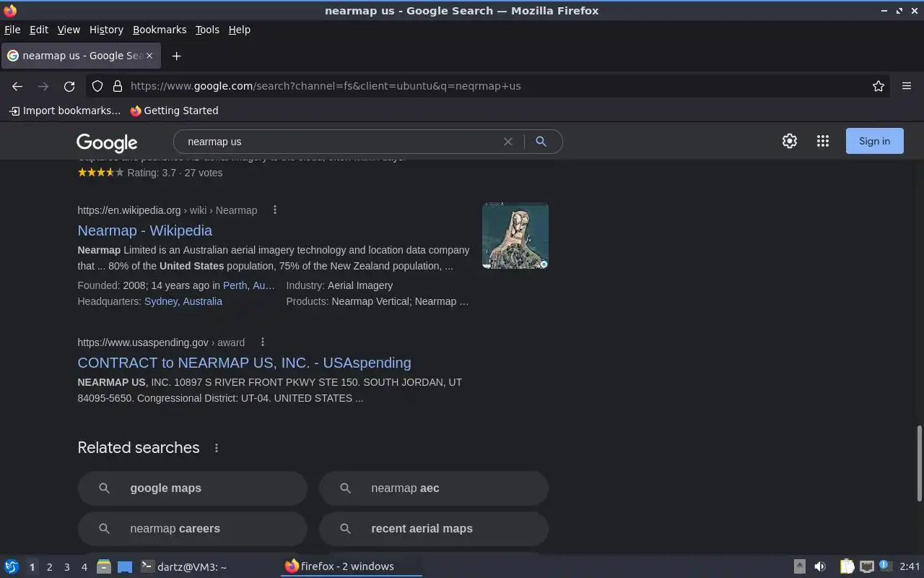The image size is (924, 578).
Task: Search related term nearmap aec
Action: click(433, 488)
